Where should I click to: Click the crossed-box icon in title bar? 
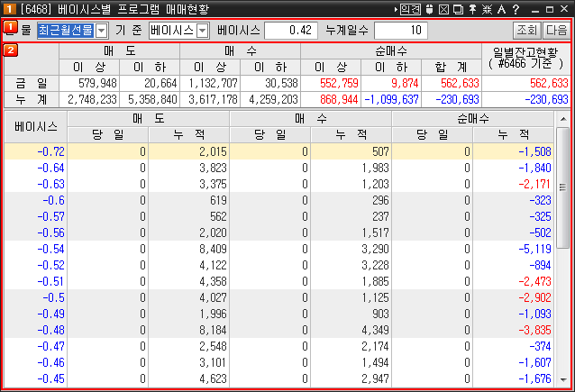pos(443,9)
